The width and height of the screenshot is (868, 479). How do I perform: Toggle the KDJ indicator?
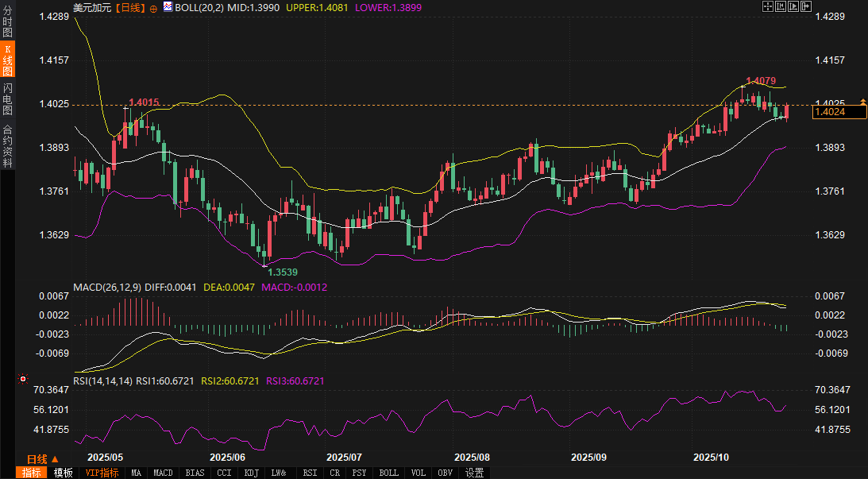[x=251, y=473]
